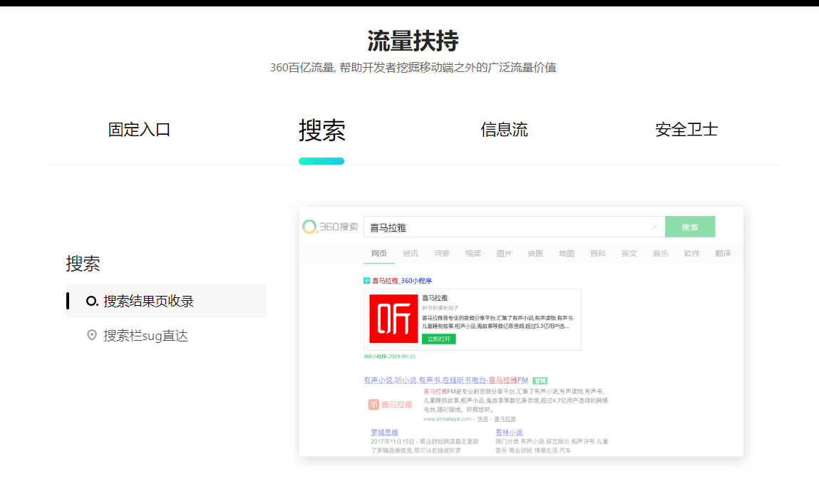Image resolution: width=819 pixels, height=504 pixels.
Task: Switch to the 安全卫士 tab
Action: pos(686,130)
